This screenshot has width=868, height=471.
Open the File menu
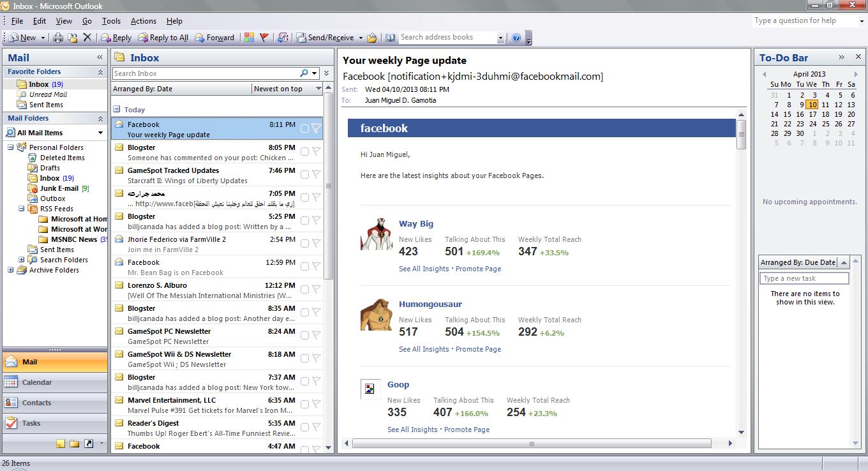click(x=17, y=21)
